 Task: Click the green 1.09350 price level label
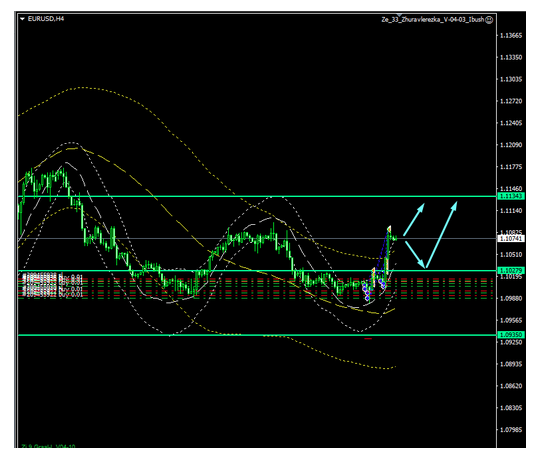tap(511, 335)
